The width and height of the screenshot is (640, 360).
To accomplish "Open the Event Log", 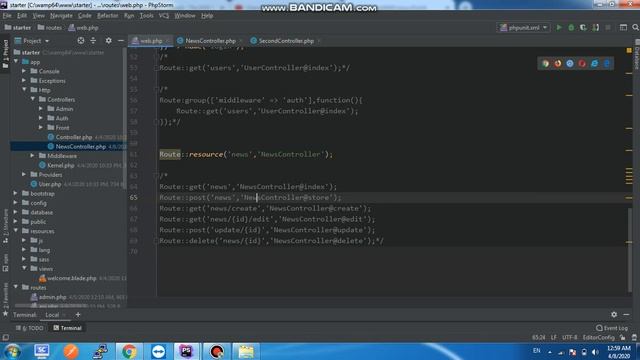I will coord(611,328).
